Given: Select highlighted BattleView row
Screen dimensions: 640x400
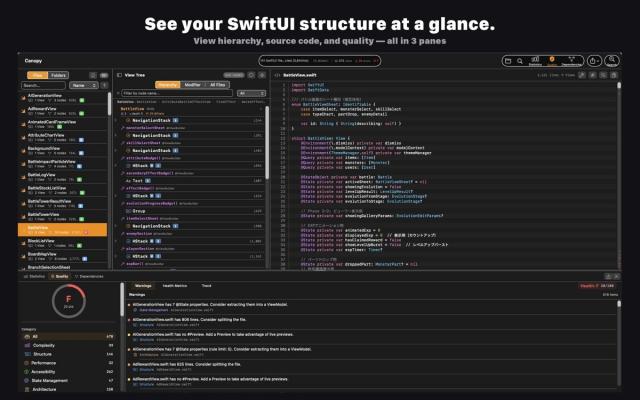Looking at the screenshot, I should click(62, 230).
